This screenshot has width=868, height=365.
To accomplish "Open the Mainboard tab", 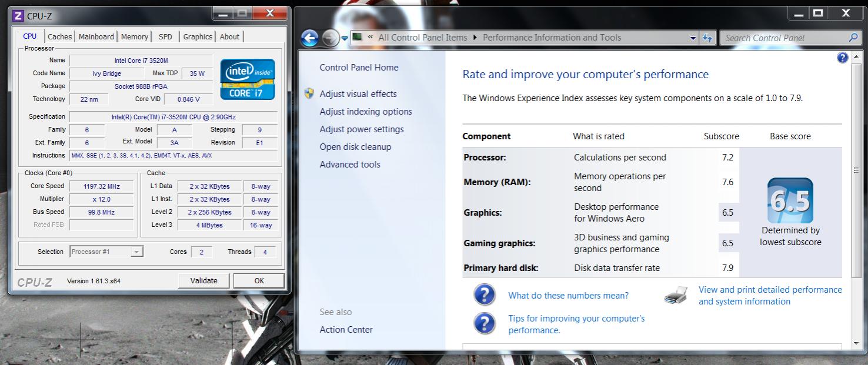I will [96, 36].
